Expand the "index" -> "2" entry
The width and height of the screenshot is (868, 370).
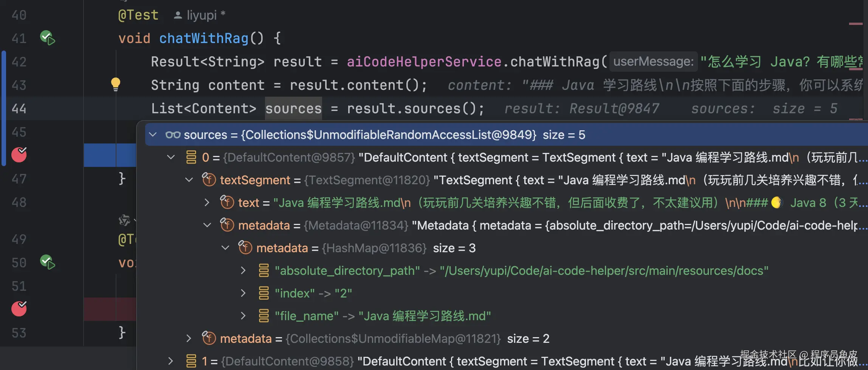(x=243, y=293)
